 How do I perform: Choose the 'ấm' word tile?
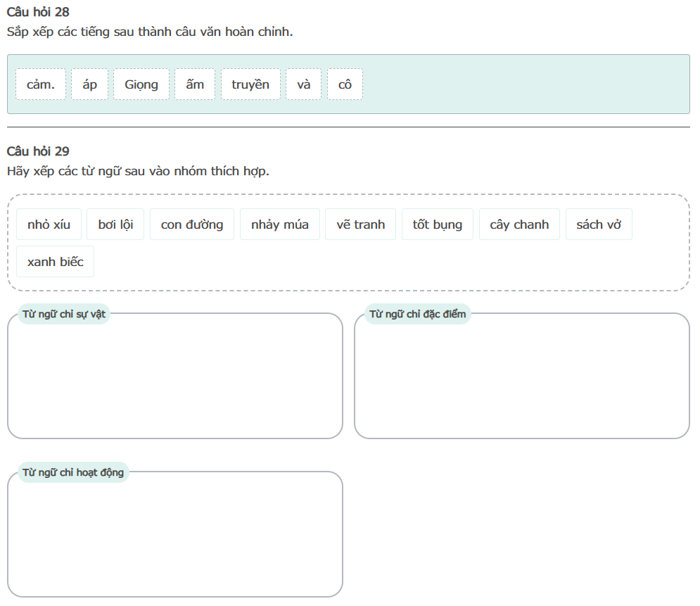(x=195, y=84)
